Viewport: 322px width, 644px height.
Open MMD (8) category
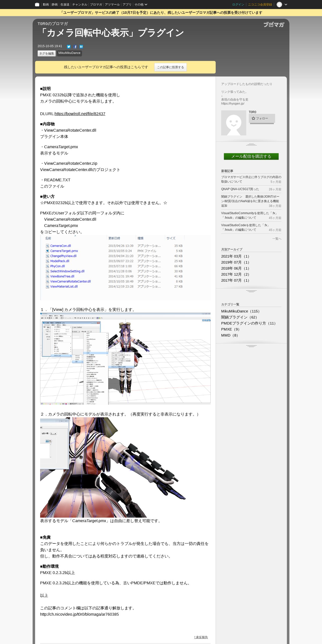(x=230, y=335)
